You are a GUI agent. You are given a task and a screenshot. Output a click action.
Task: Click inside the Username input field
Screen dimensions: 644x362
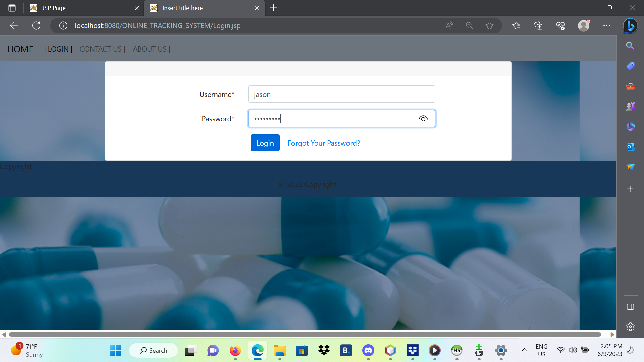click(x=341, y=94)
